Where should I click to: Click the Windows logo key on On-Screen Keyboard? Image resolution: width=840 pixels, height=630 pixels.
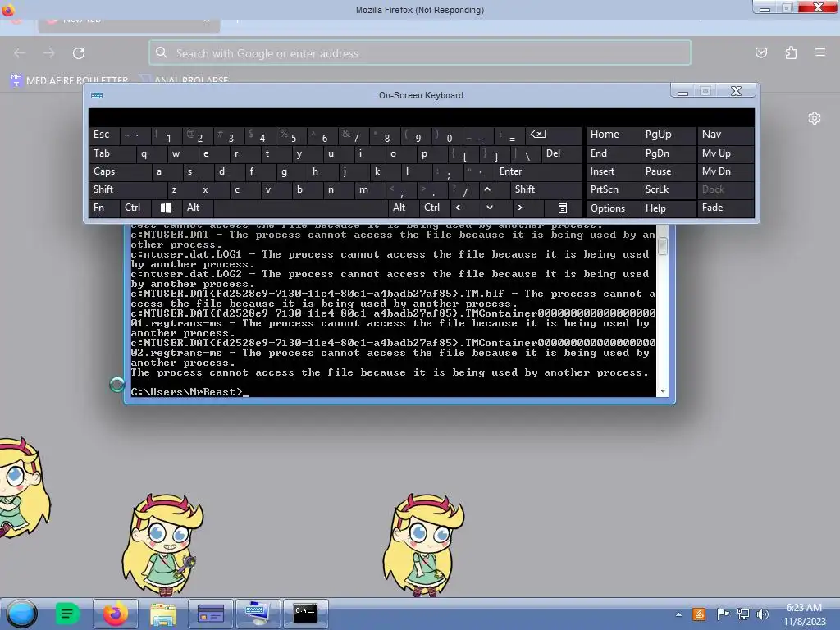coord(166,208)
